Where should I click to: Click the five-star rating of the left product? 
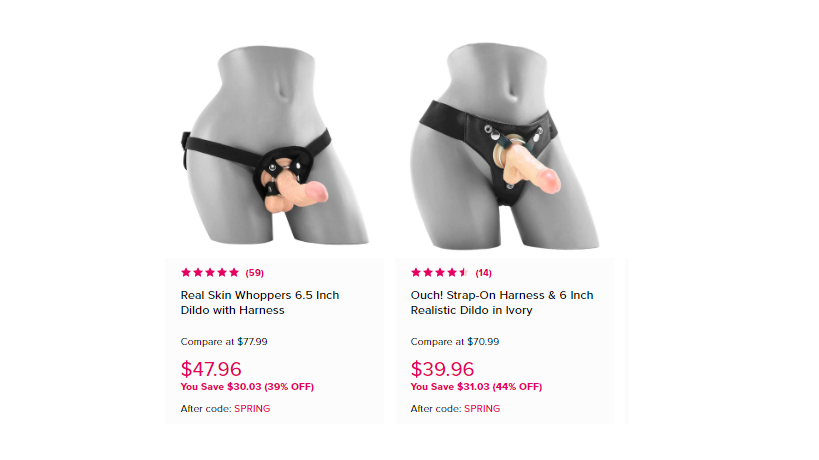[x=209, y=273]
